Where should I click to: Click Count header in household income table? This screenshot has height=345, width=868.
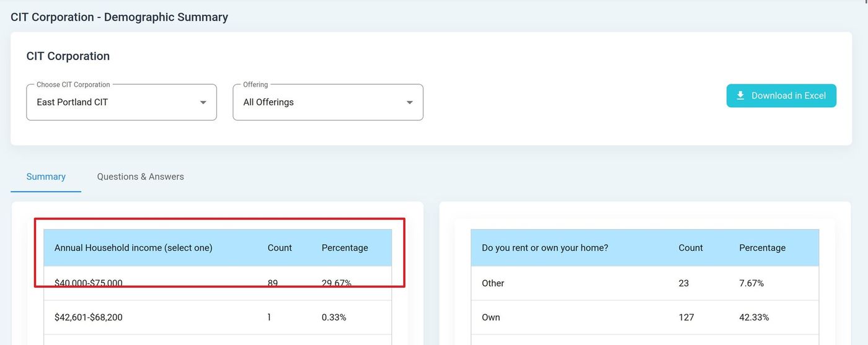pyautogui.click(x=280, y=248)
